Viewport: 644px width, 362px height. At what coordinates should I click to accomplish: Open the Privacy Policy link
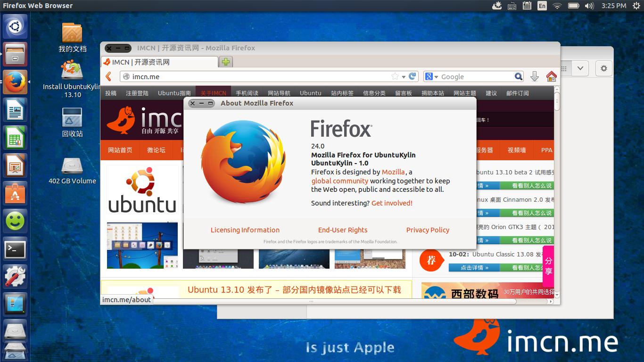click(x=428, y=230)
